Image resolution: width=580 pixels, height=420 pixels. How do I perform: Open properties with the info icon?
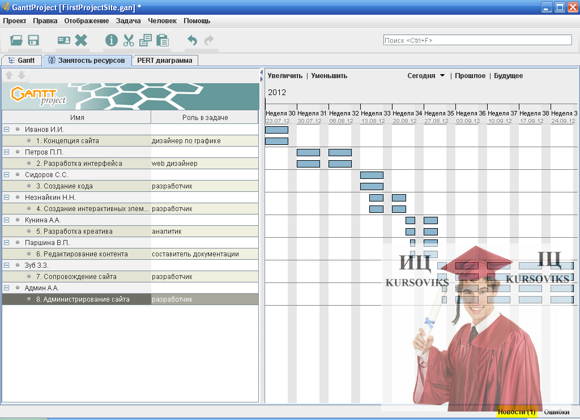click(111, 40)
